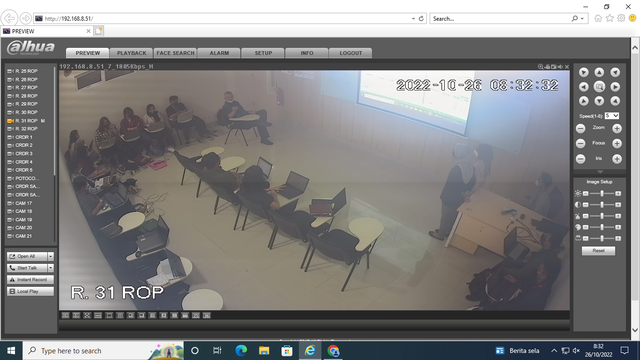Open SETUP tab
Screen dimensions: 640x360
point(263,53)
